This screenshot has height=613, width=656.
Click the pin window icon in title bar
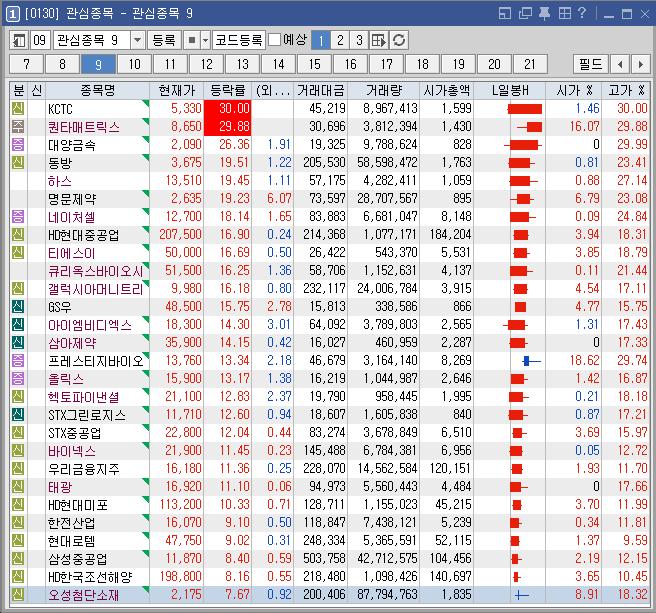pos(544,14)
